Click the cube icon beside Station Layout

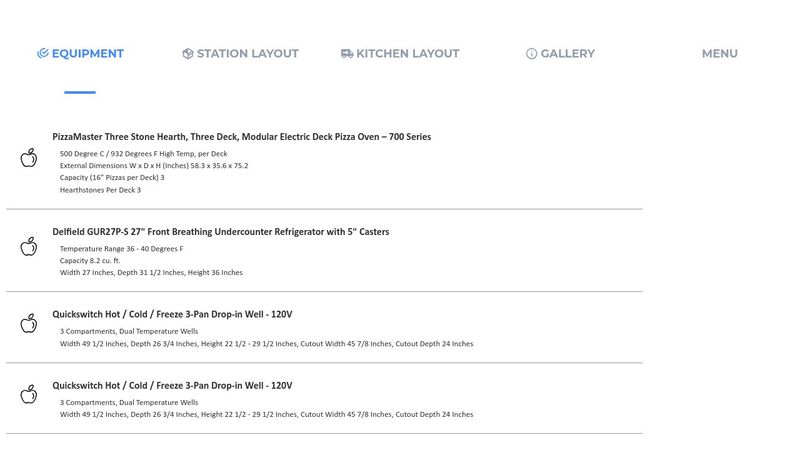tap(188, 54)
